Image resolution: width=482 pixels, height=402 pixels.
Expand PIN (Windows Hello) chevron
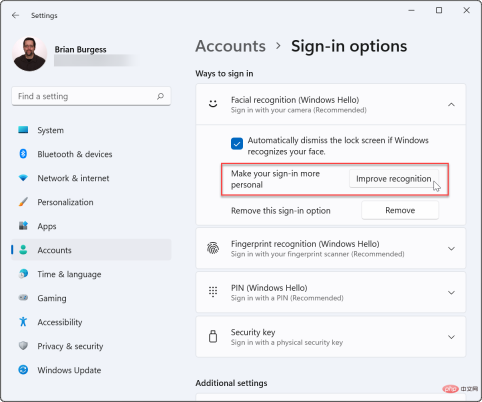(451, 293)
